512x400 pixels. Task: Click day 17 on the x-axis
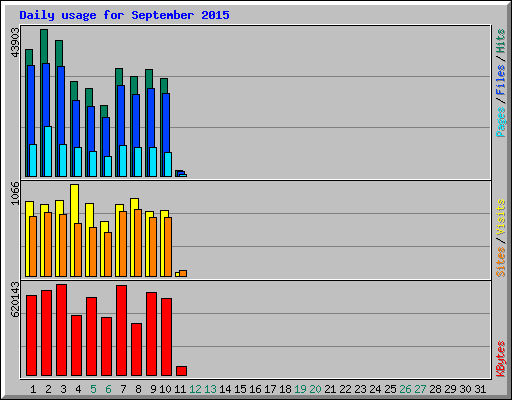pyautogui.click(x=270, y=389)
